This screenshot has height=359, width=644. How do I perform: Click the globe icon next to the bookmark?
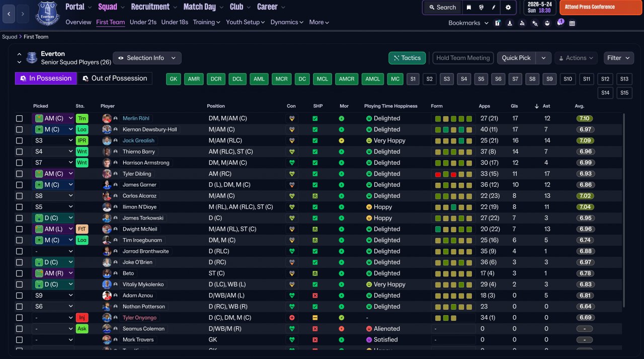[481, 8]
